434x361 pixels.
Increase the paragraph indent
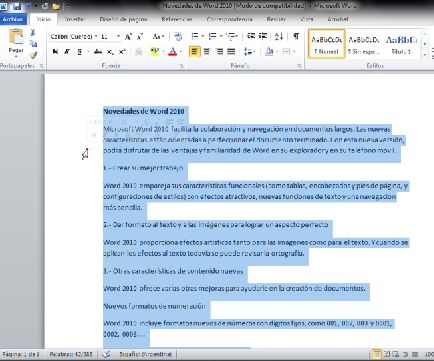(263, 36)
